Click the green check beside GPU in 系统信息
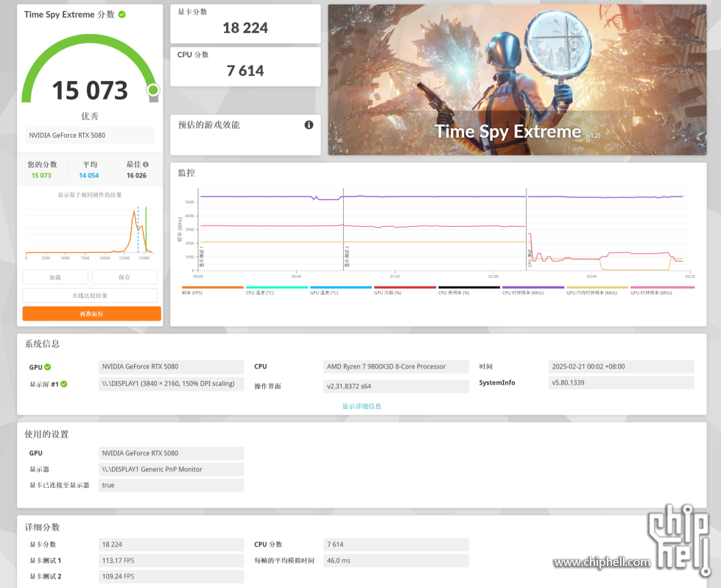The width and height of the screenshot is (721, 588). point(48,367)
